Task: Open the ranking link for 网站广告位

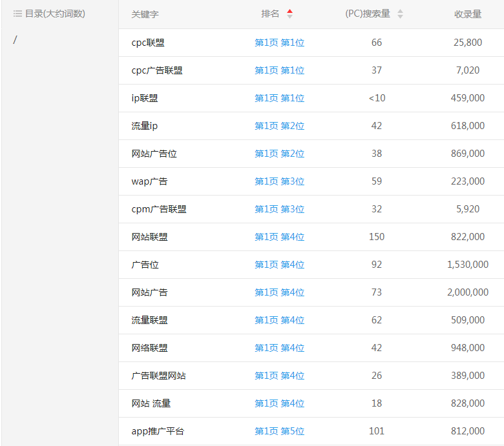Action: coord(279,154)
